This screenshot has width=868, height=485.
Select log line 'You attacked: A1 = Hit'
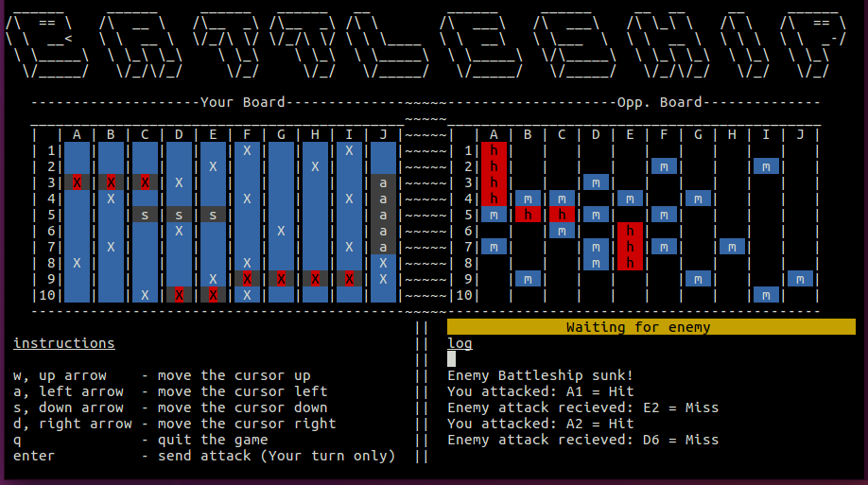tap(540, 391)
